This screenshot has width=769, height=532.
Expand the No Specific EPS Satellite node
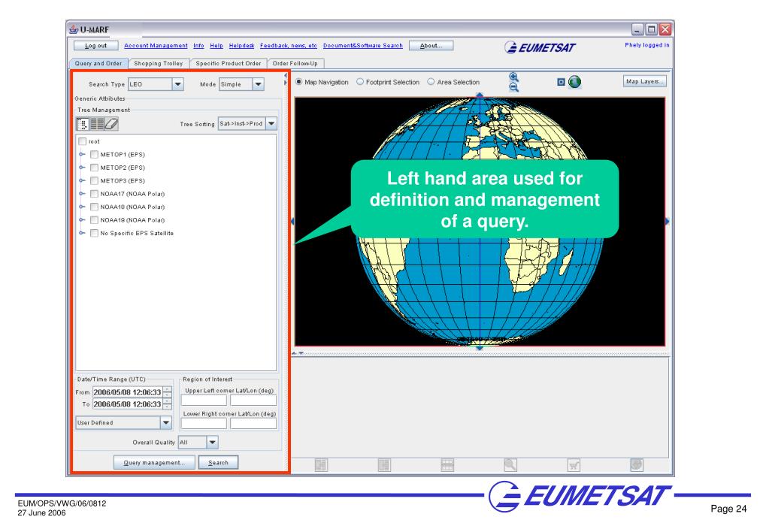coord(82,233)
